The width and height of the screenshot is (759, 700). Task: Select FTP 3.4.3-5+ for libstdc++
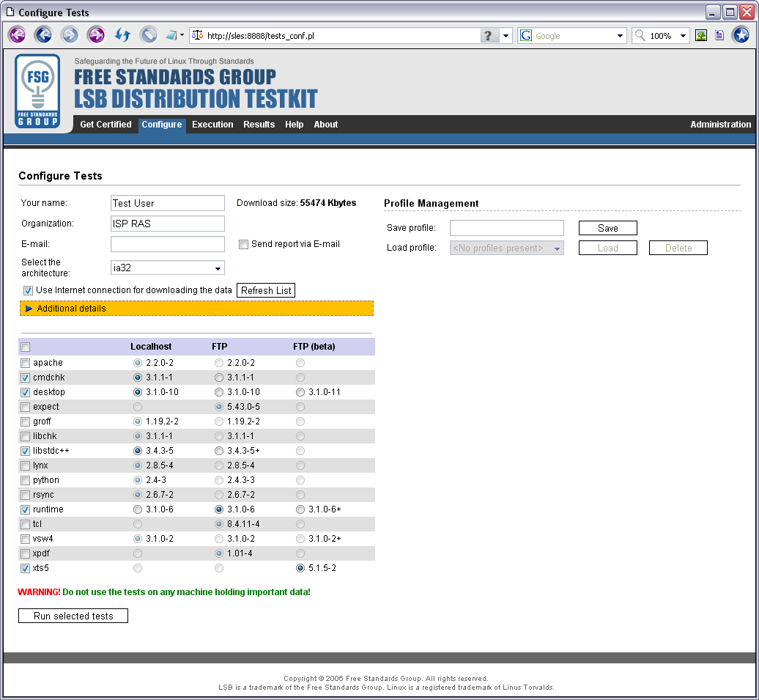pyautogui.click(x=219, y=451)
